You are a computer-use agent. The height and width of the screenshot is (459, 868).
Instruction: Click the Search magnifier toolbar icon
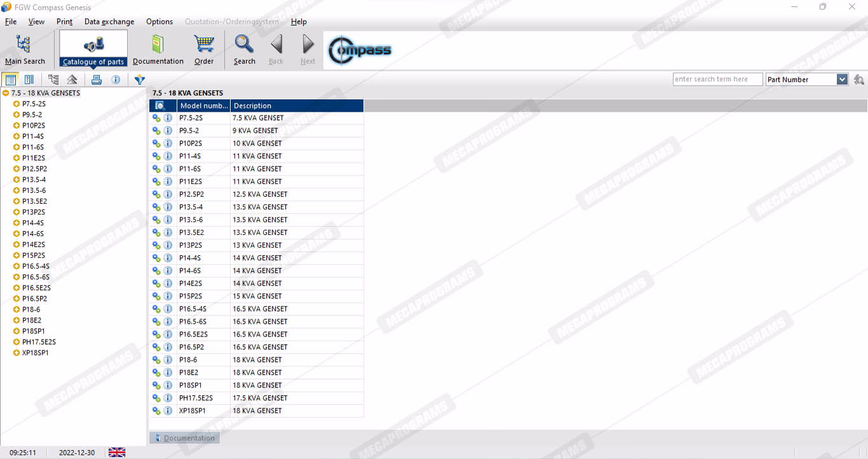coord(244,50)
